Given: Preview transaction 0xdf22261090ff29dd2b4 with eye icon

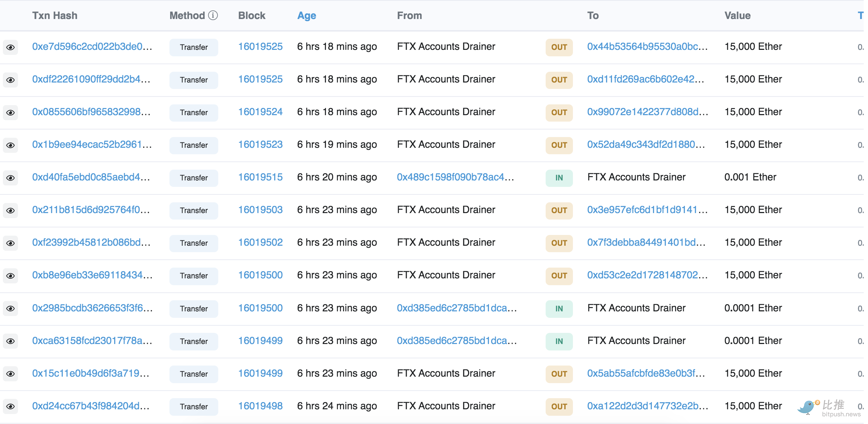Looking at the screenshot, I should (10, 80).
